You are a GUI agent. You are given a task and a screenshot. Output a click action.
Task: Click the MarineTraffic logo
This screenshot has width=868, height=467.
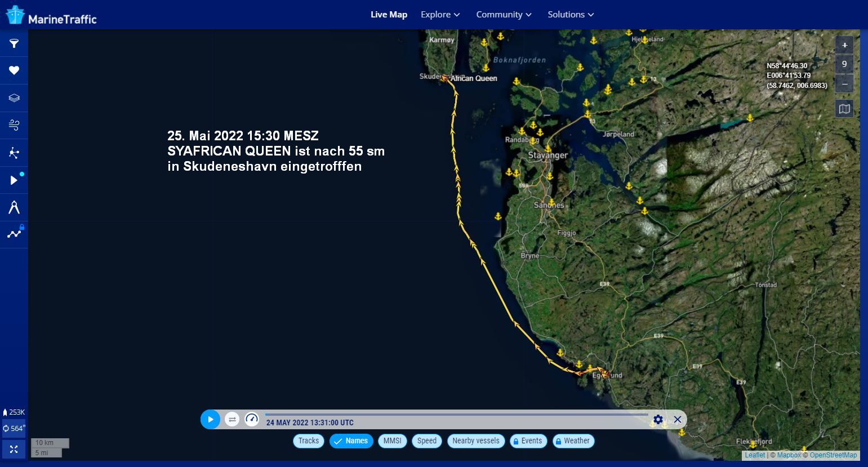[52, 16]
